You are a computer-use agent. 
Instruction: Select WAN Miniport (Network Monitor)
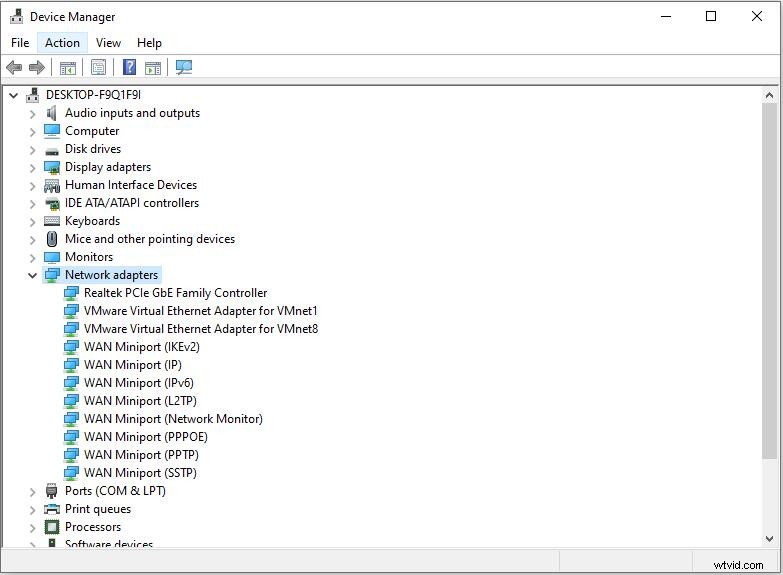coord(173,419)
